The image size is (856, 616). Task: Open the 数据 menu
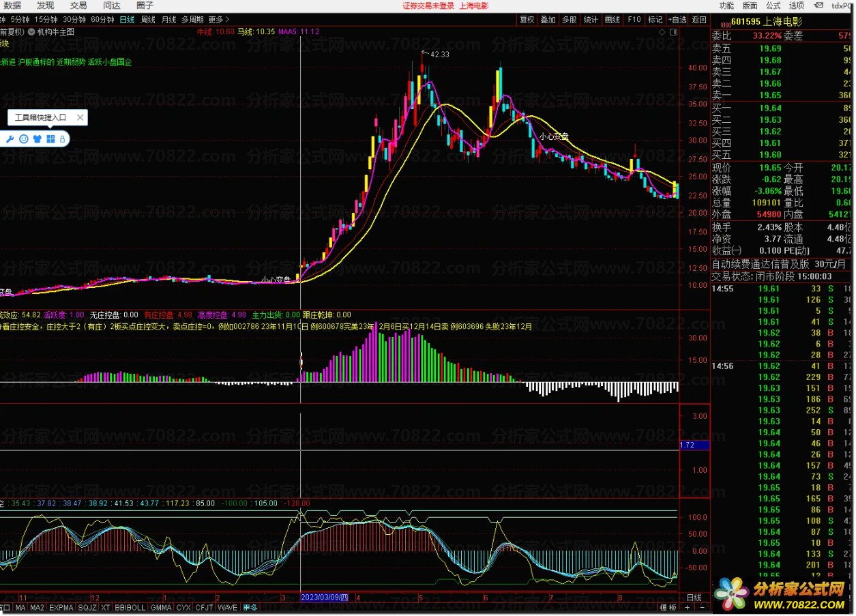point(13,5)
